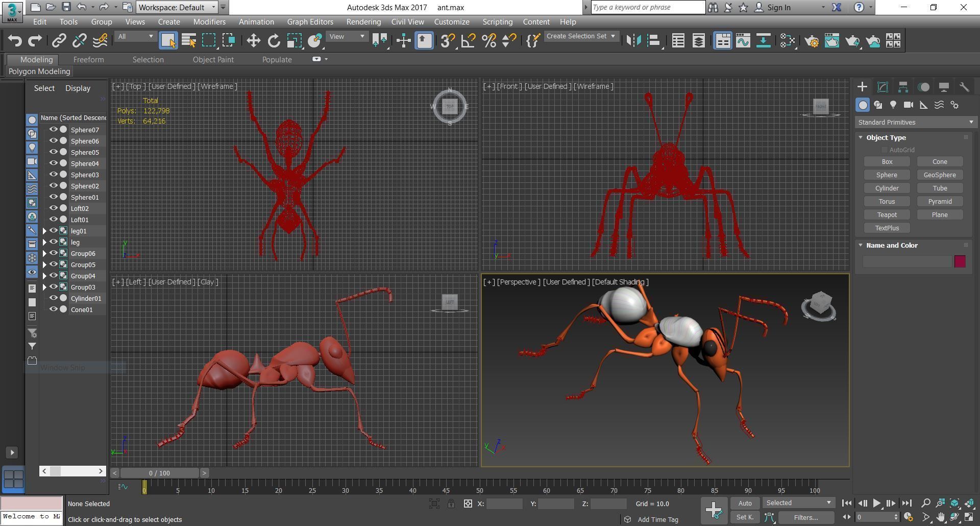980x526 pixels.
Task: Click the TextPlus button
Action: (x=887, y=228)
